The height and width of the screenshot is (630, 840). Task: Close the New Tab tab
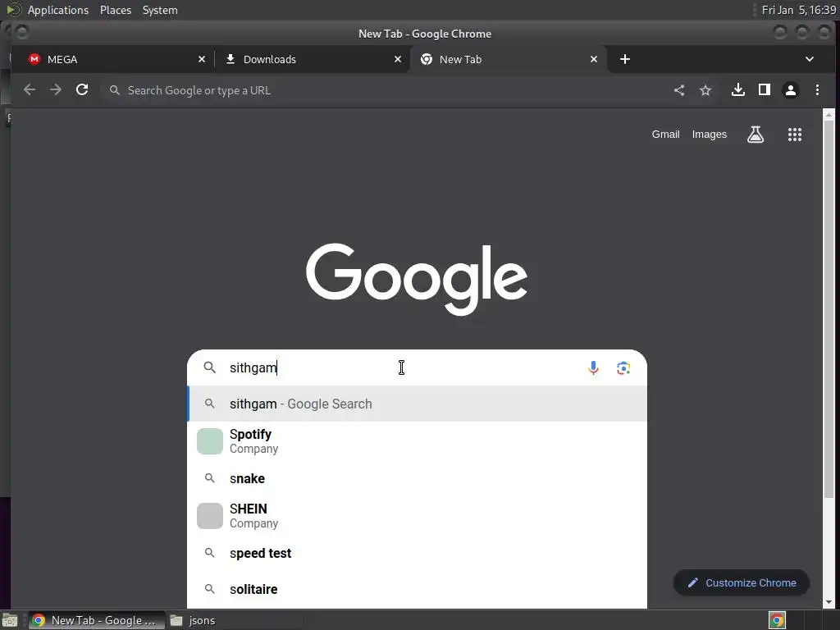point(594,59)
